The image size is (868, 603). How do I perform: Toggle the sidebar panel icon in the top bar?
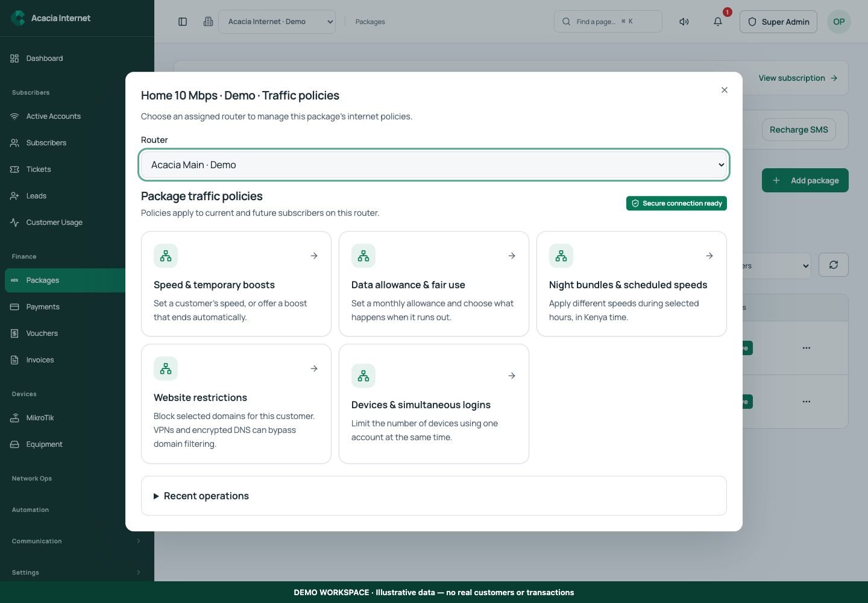[183, 22]
